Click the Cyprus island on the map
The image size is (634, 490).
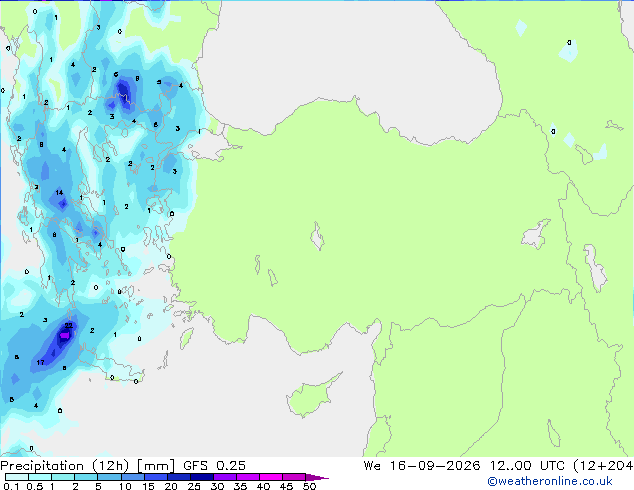313,395
